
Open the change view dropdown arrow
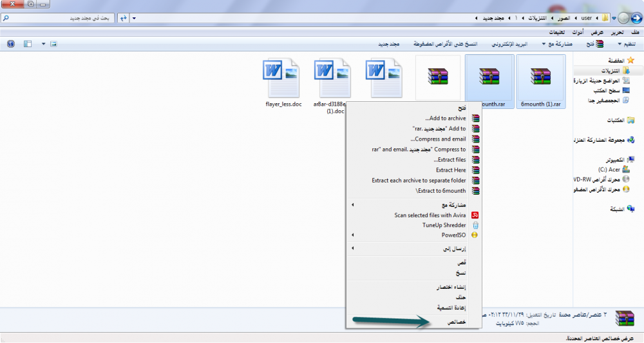tap(43, 44)
